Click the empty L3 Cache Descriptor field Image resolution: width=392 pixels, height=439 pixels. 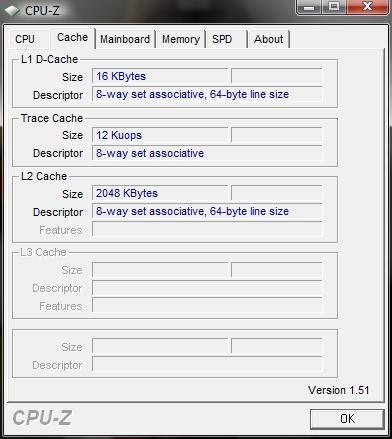[x=207, y=288]
